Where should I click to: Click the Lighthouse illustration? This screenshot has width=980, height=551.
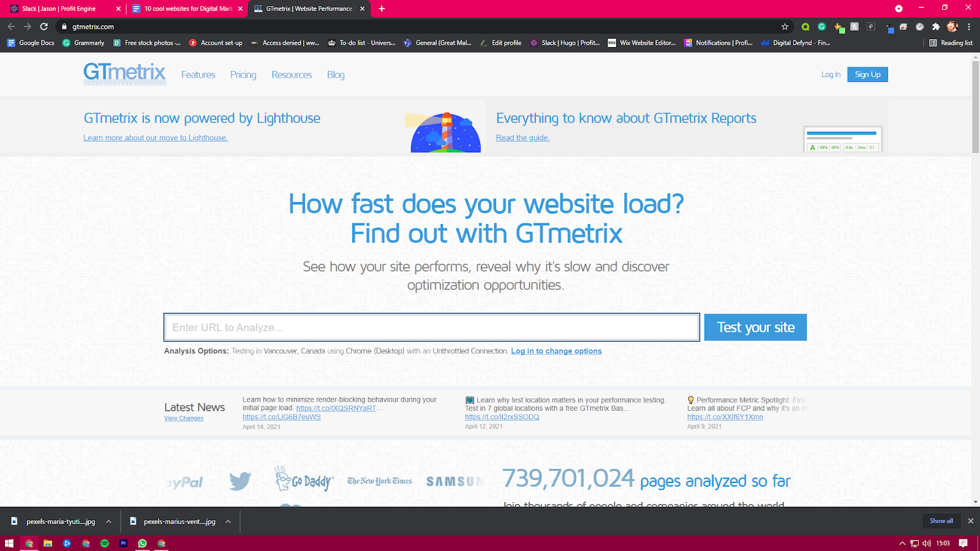point(443,132)
